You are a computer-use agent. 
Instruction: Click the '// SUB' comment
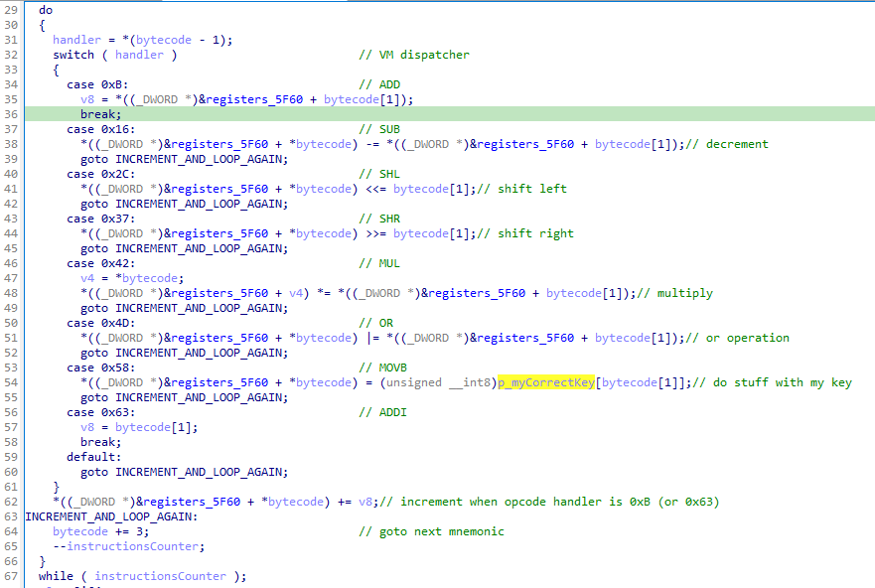379,129
